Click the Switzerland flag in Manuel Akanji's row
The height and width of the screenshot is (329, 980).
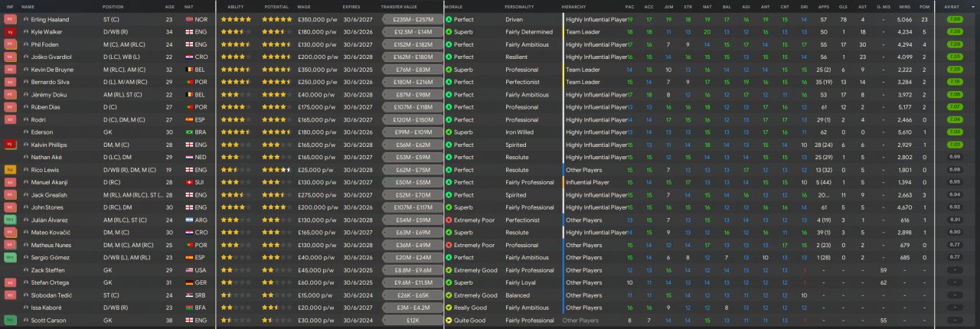tap(190, 182)
